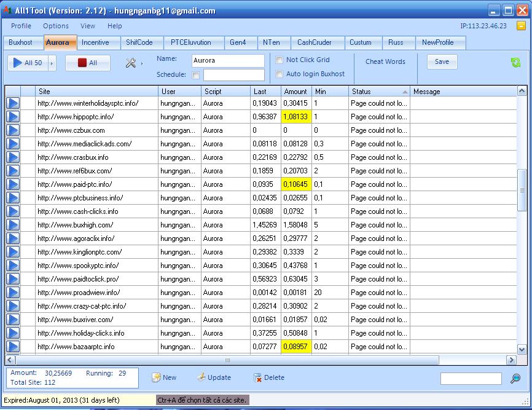Enable the Not Click Grid checkbox
Image resolution: width=532 pixels, height=410 pixels.
click(x=280, y=60)
